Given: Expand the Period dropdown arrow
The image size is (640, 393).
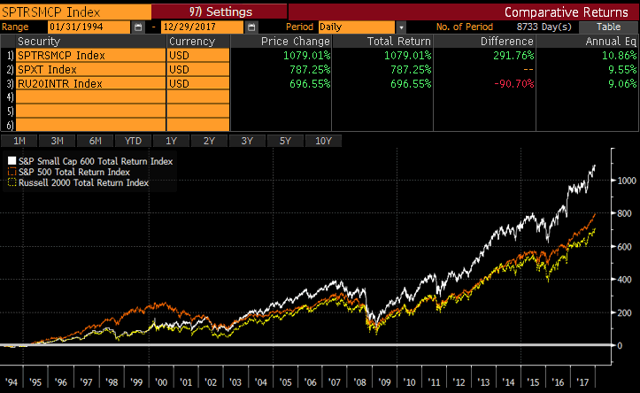Looking at the screenshot, I should [x=401, y=27].
